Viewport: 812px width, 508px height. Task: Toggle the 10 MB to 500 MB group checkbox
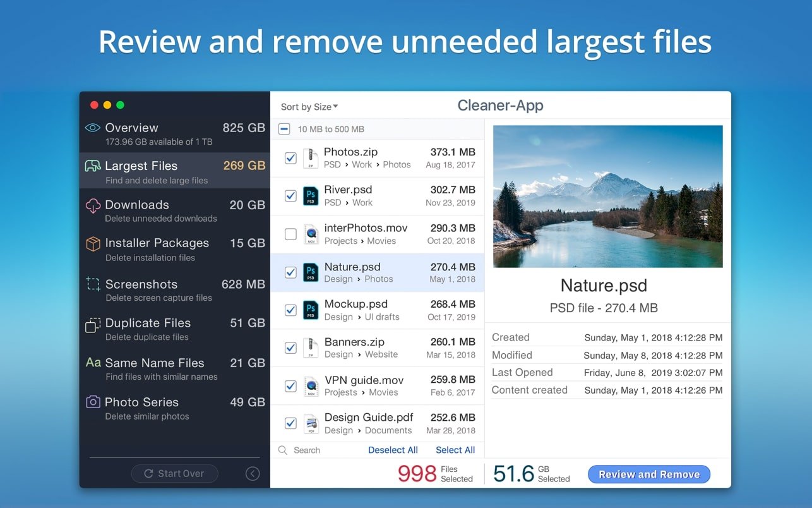284,129
